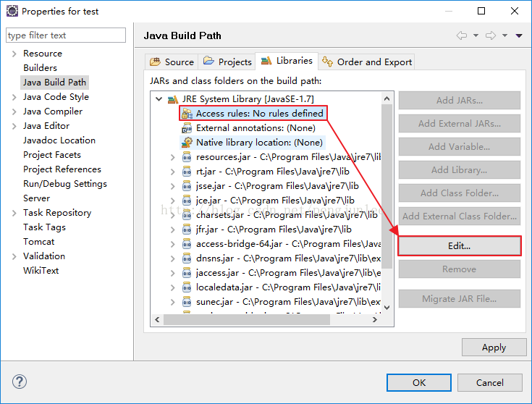
Task: Click the jfr.jar jar icon
Action: 187,230
